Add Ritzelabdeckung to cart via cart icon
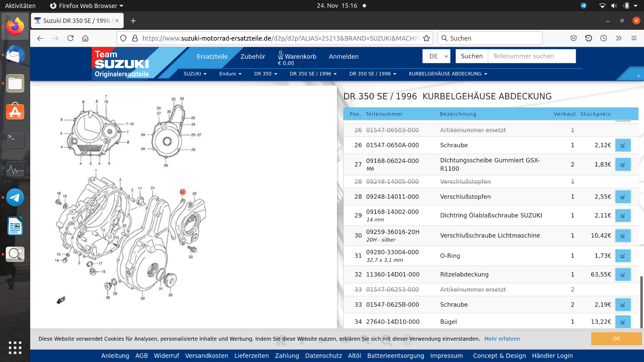Image resolution: width=644 pixels, height=362 pixels. [x=623, y=275]
